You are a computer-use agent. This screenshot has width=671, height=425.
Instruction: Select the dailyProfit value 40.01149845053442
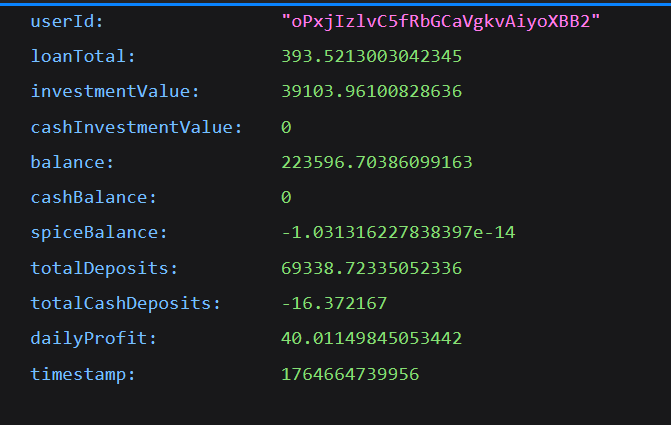coord(371,339)
